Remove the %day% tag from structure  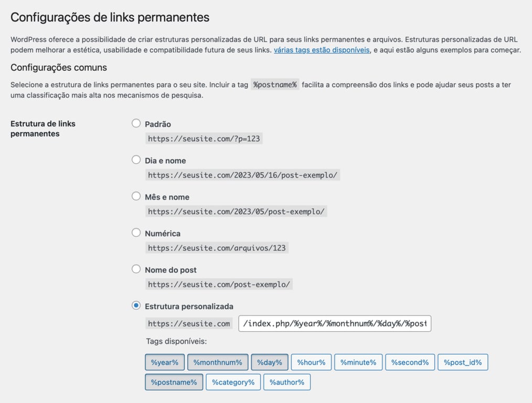[270, 362]
